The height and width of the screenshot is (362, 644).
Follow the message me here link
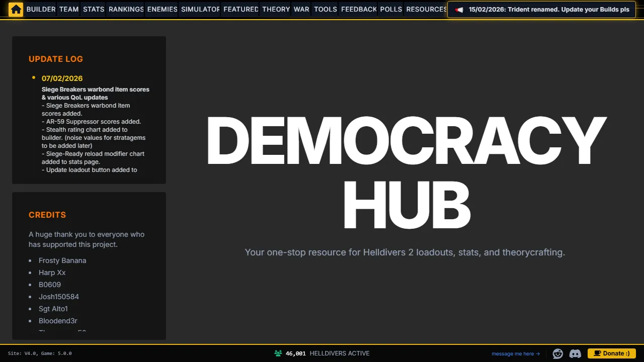point(512,353)
